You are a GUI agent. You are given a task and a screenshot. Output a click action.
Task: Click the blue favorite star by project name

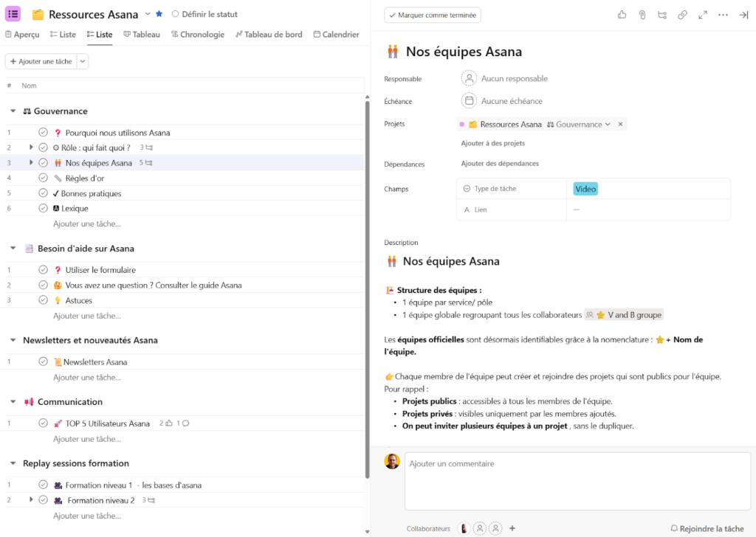pyautogui.click(x=159, y=14)
